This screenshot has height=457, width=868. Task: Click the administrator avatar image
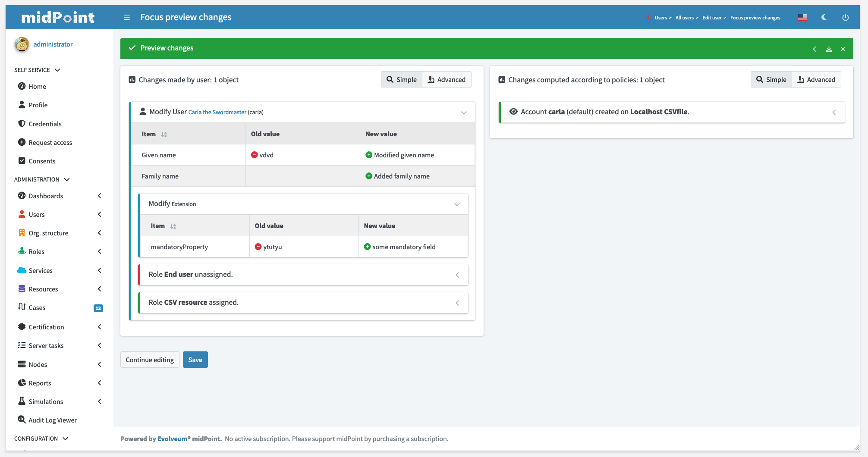(22, 44)
